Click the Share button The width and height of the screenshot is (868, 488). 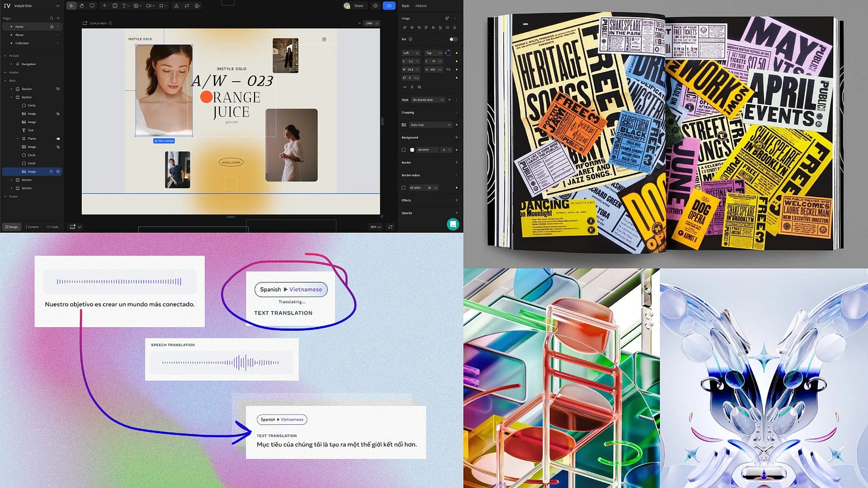pos(358,5)
